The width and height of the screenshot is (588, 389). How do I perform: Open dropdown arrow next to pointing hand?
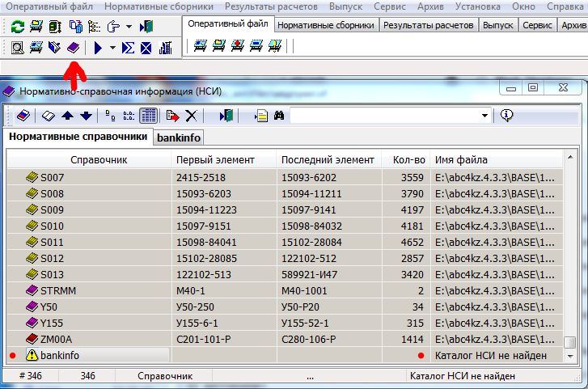[128, 27]
